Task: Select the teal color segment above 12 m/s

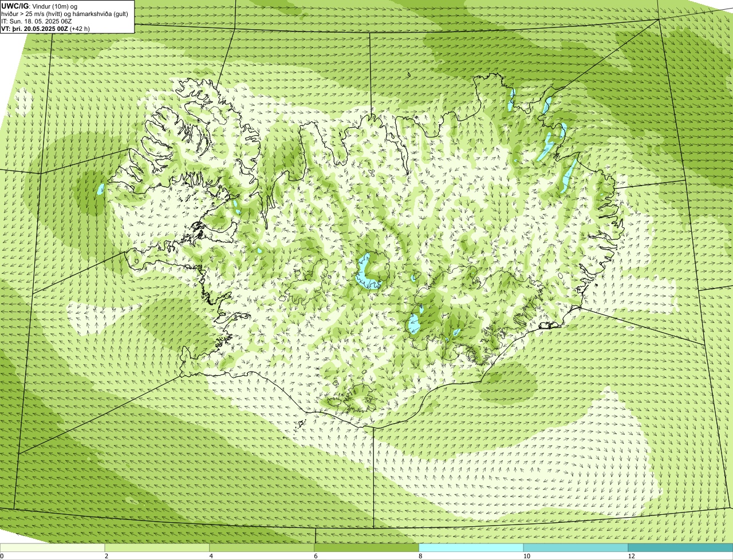Action: tap(680, 548)
